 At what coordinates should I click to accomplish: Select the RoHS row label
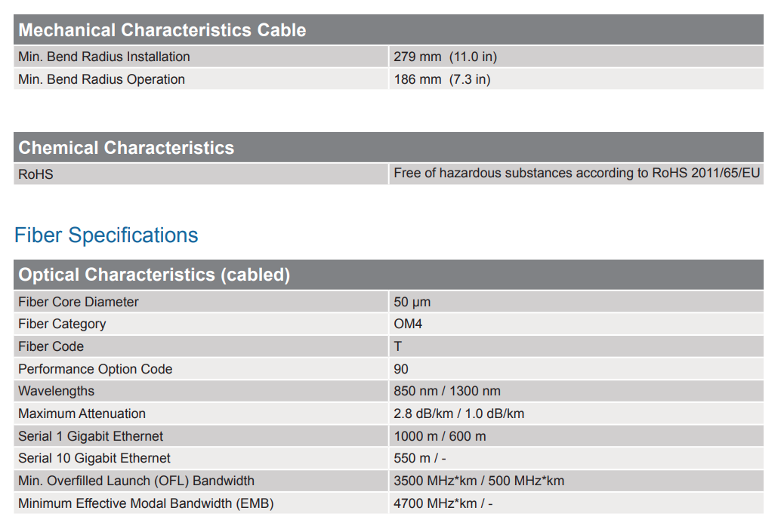tap(35, 174)
